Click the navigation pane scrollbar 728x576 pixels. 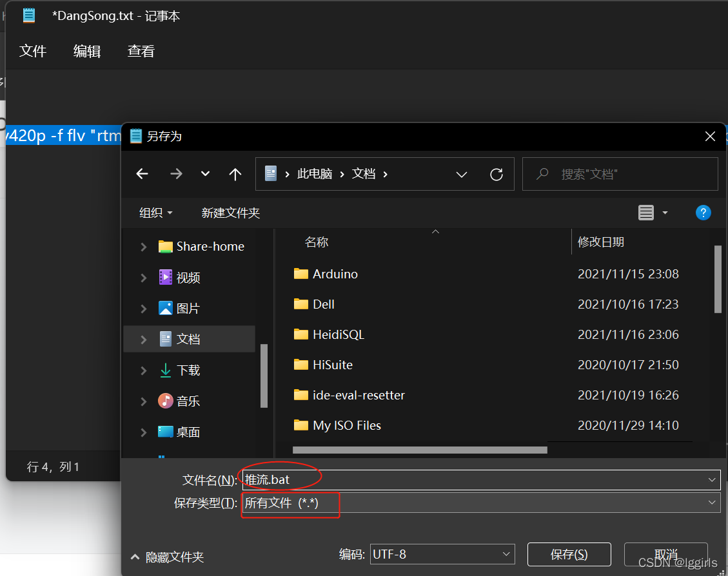[264, 376]
